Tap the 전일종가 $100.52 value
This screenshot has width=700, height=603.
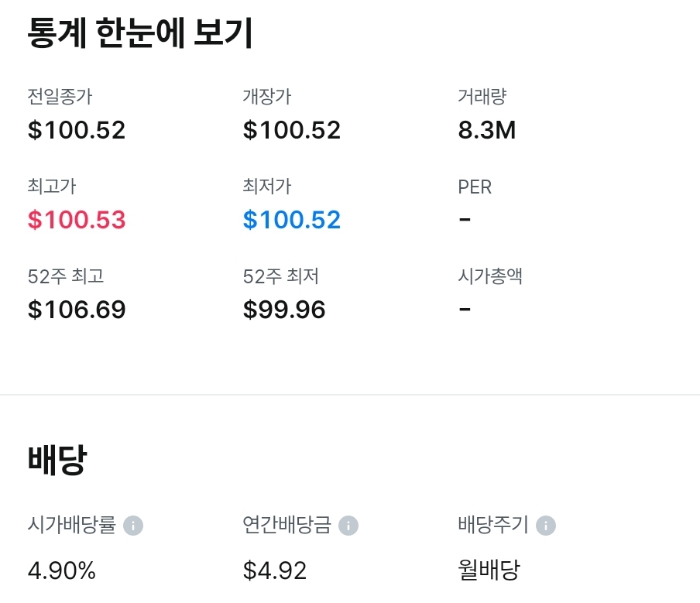(77, 130)
